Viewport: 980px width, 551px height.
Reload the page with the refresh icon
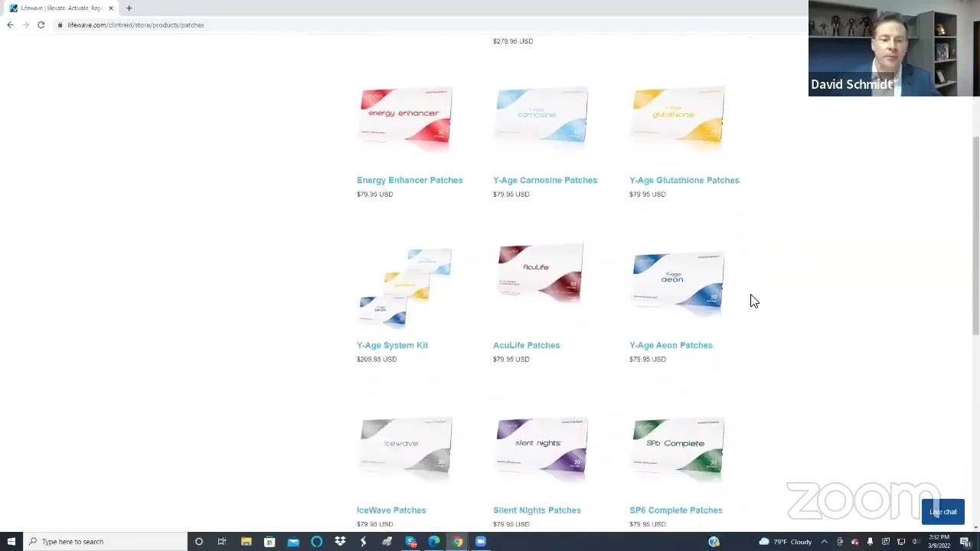41,24
